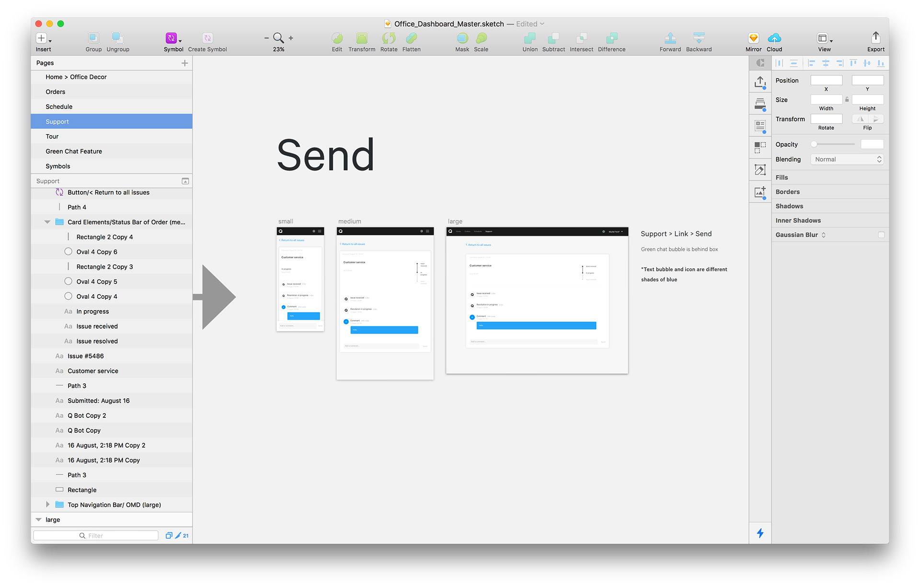This screenshot has width=920, height=588.
Task: Apply the Union boolean operation
Action: 530,38
